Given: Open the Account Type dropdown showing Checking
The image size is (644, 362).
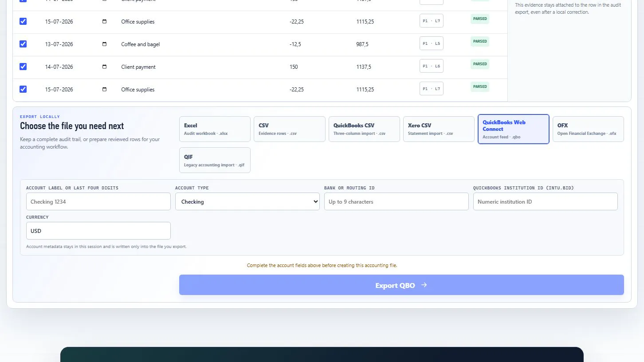Looking at the screenshot, I should (247, 201).
